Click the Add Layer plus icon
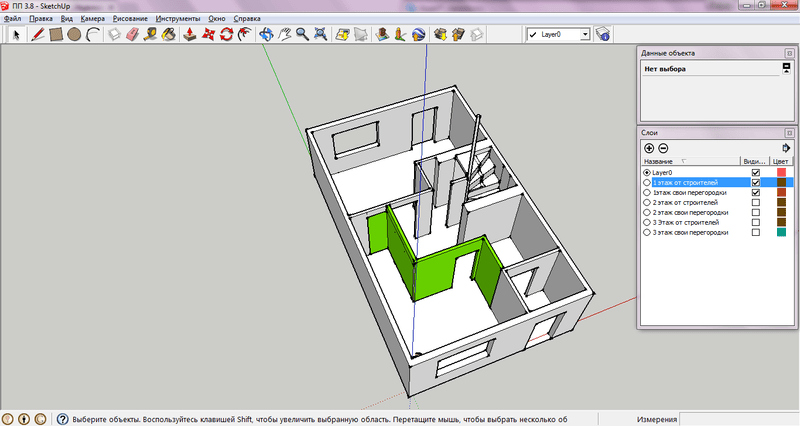 click(649, 148)
